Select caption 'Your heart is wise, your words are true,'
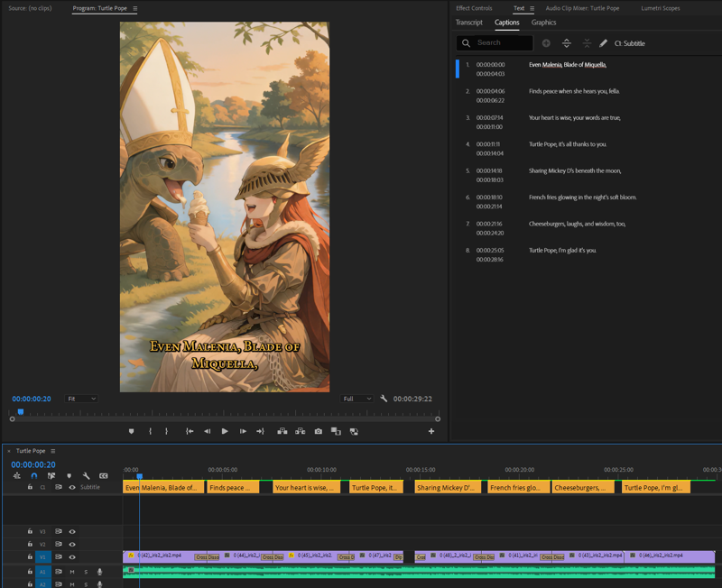The image size is (722, 588). (575, 118)
